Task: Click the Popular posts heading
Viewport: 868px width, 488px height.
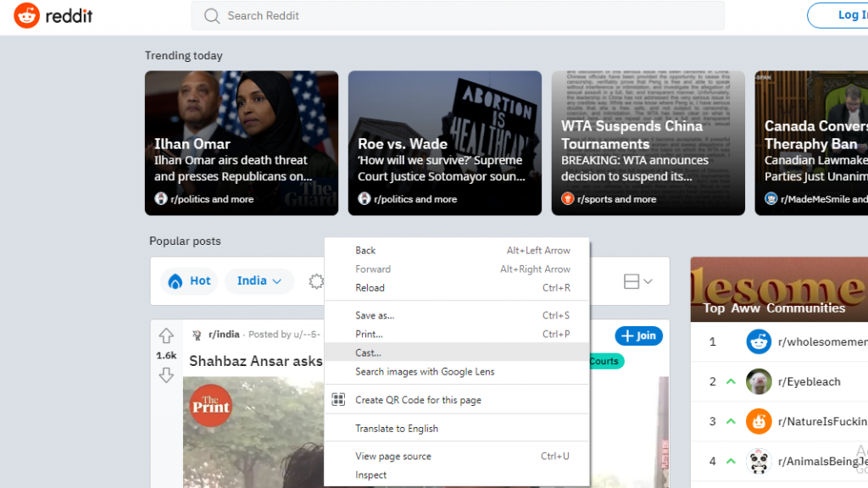Action: pos(185,241)
